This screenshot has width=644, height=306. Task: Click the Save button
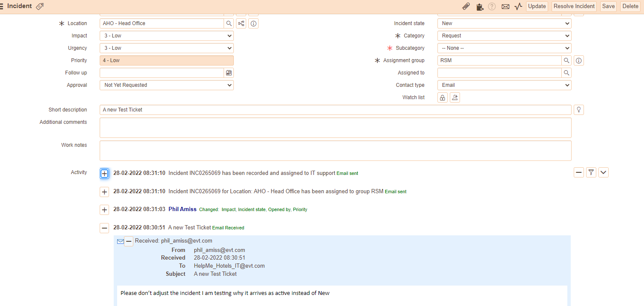click(x=608, y=6)
